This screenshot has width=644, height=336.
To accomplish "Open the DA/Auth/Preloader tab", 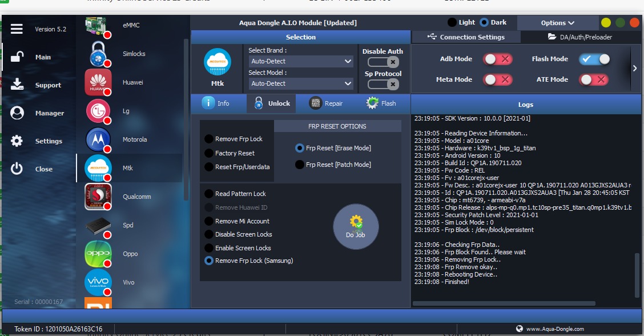I will point(580,37).
